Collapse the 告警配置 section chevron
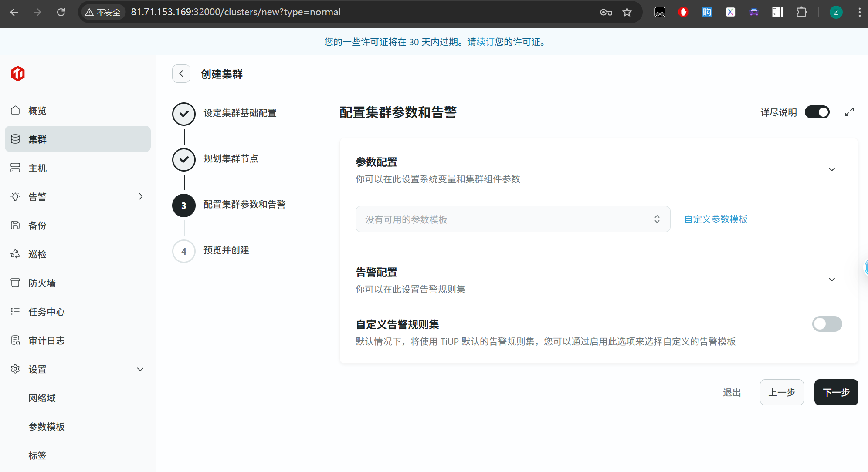 (831, 280)
